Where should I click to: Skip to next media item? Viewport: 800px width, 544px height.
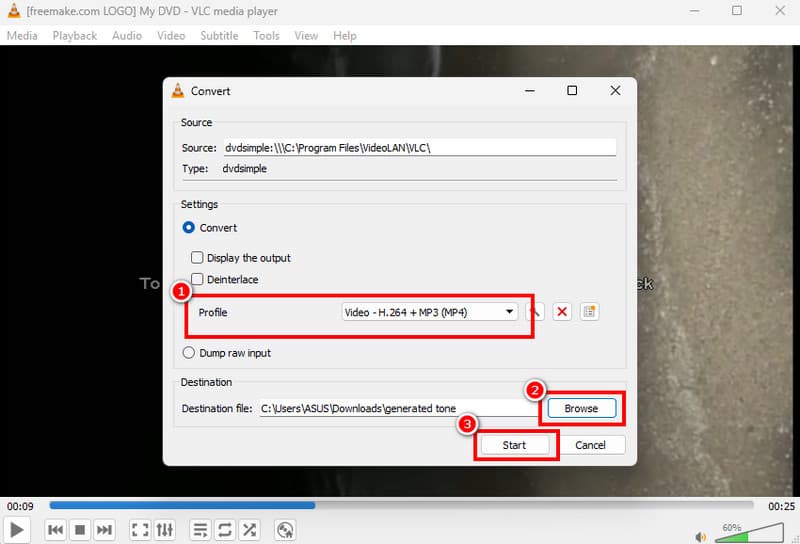[x=104, y=530]
